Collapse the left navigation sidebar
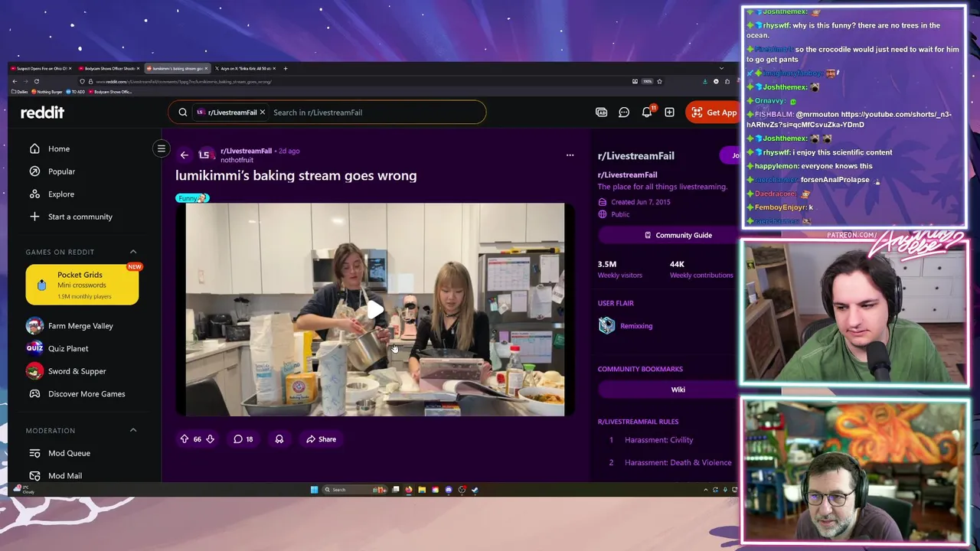Viewport: 980px width, 551px height. pyautogui.click(x=162, y=148)
